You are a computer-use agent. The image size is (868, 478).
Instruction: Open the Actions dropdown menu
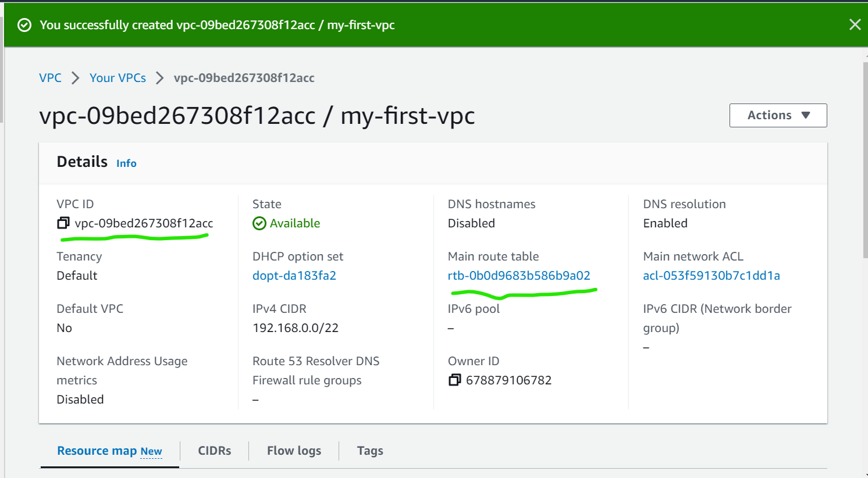[x=778, y=115]
